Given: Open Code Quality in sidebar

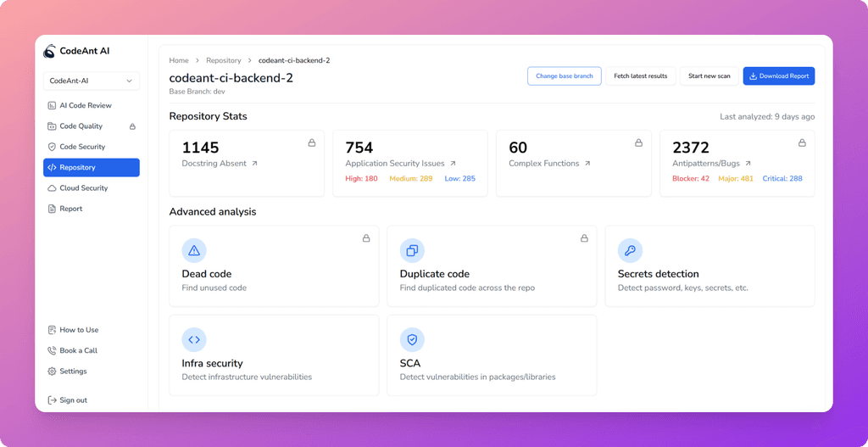Looking at the screenshot, I should (92, 126).
